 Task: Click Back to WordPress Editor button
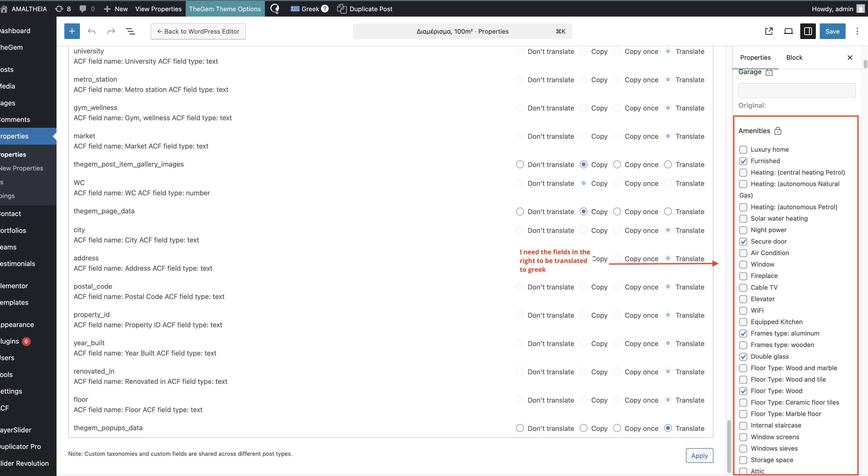[198, 31]
